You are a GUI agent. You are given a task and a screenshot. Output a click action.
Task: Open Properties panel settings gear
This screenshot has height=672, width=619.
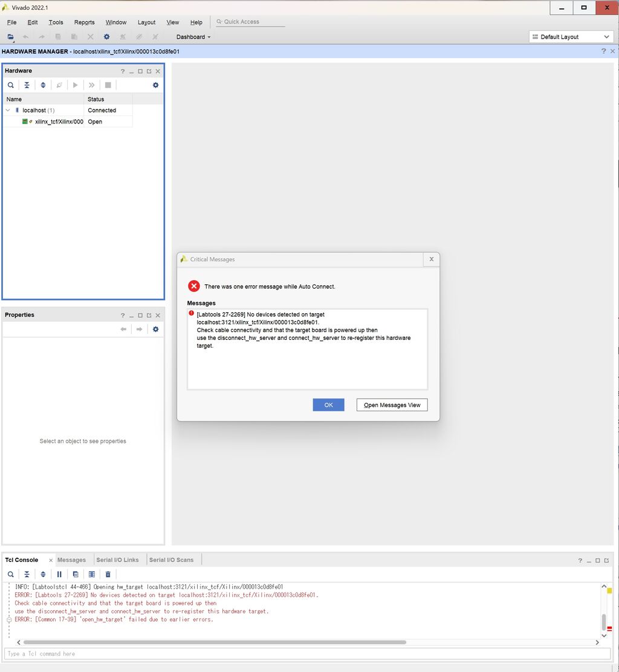click(155, 329)
